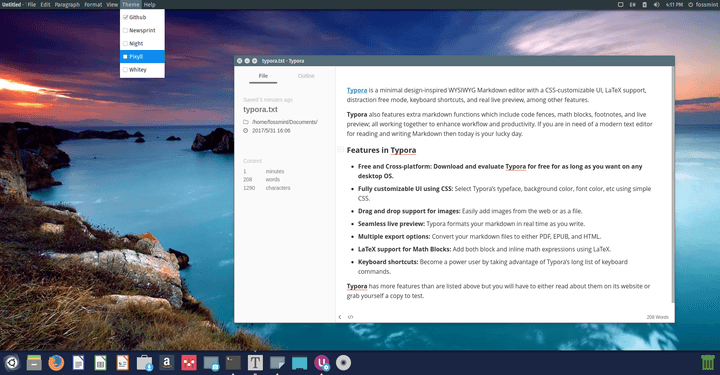Click the 208 Words status bar counter
Screen dimensions: 720x375
tap(658, 317)
